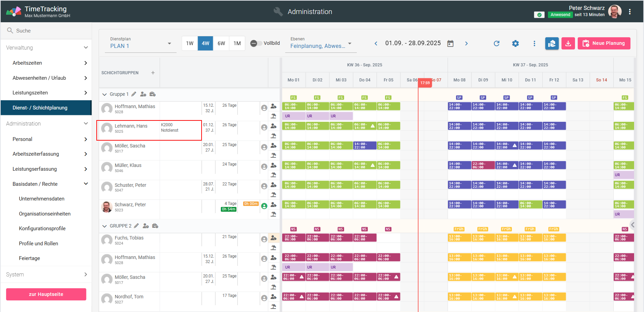Collapse the GRUPPE 2 section

pyautogui.click(x=105, y=226)
